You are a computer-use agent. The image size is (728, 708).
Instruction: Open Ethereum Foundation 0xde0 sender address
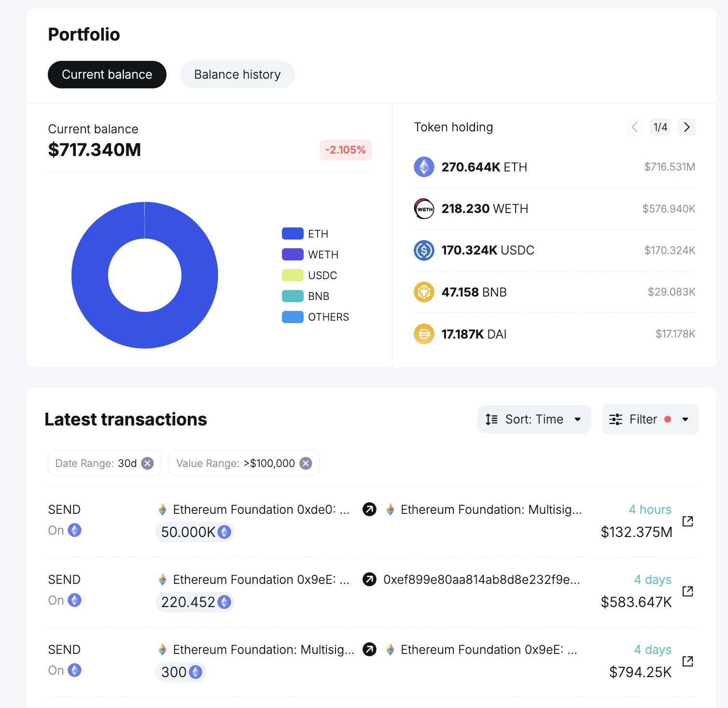[x=261, y=510]
